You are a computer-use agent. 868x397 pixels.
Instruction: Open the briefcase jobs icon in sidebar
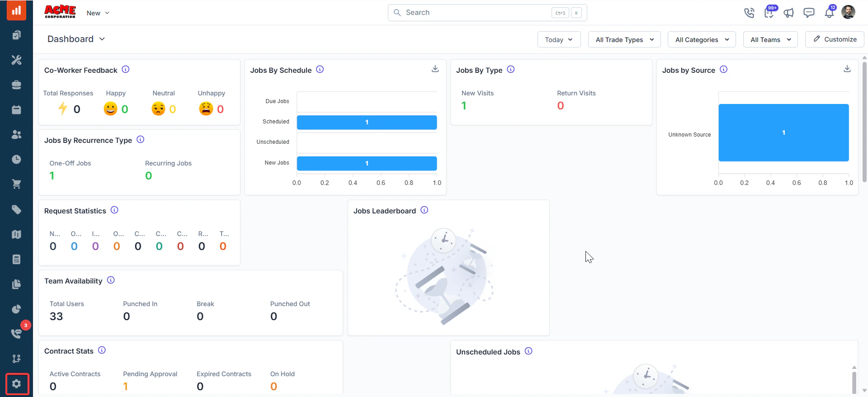point(16,85)
